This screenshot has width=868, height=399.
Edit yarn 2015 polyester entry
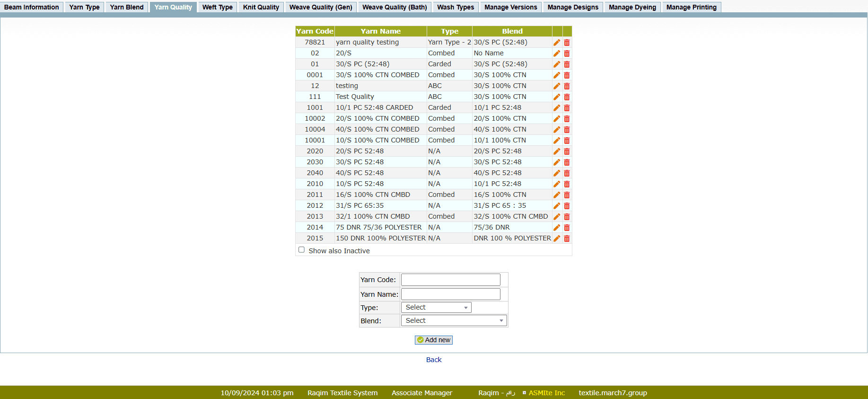coord(557,239)
